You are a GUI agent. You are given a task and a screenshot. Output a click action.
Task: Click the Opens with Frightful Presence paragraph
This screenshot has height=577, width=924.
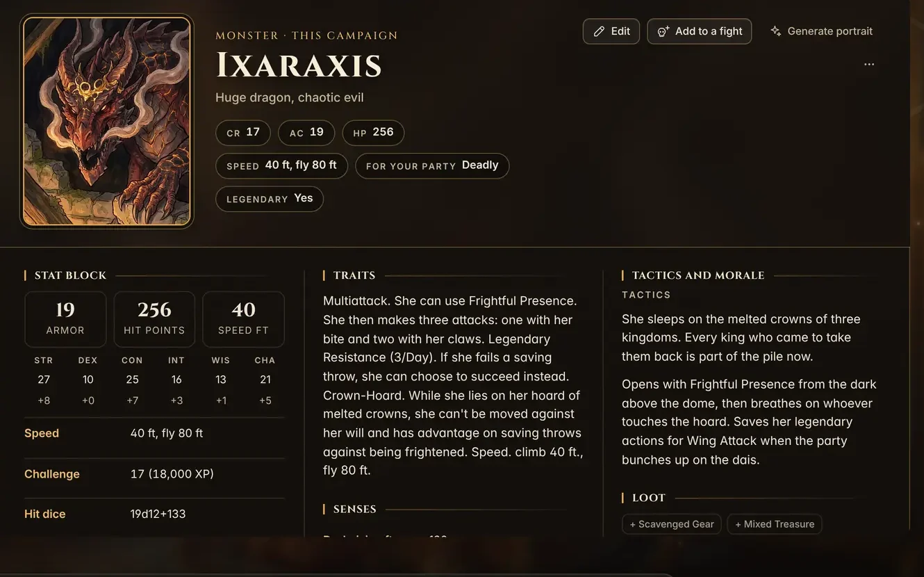[749, 422]
